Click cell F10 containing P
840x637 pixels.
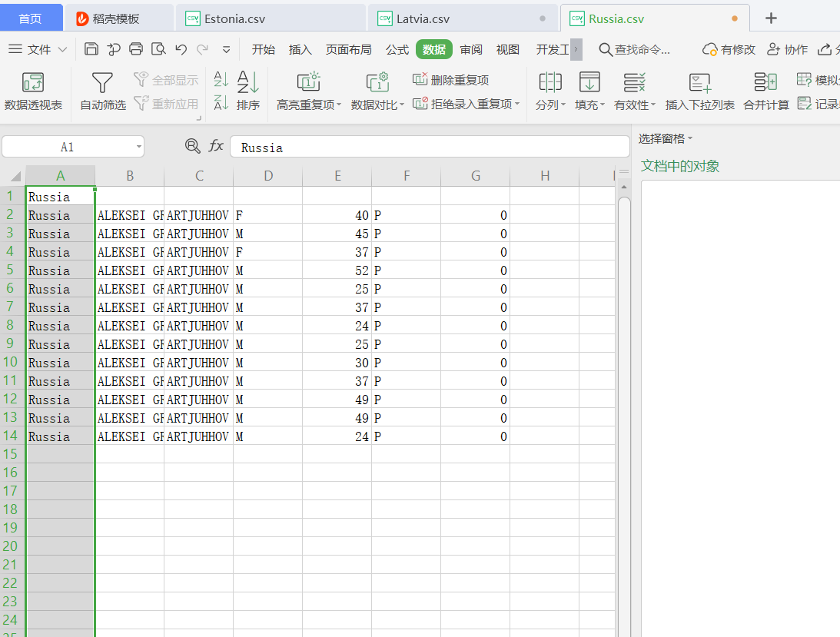click(x=406, y=363)
